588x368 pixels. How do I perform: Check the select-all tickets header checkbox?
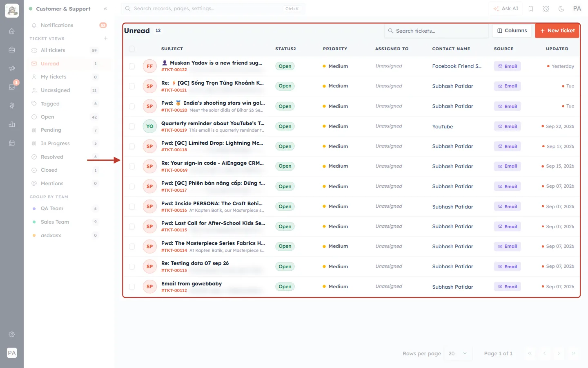point(132,49)
